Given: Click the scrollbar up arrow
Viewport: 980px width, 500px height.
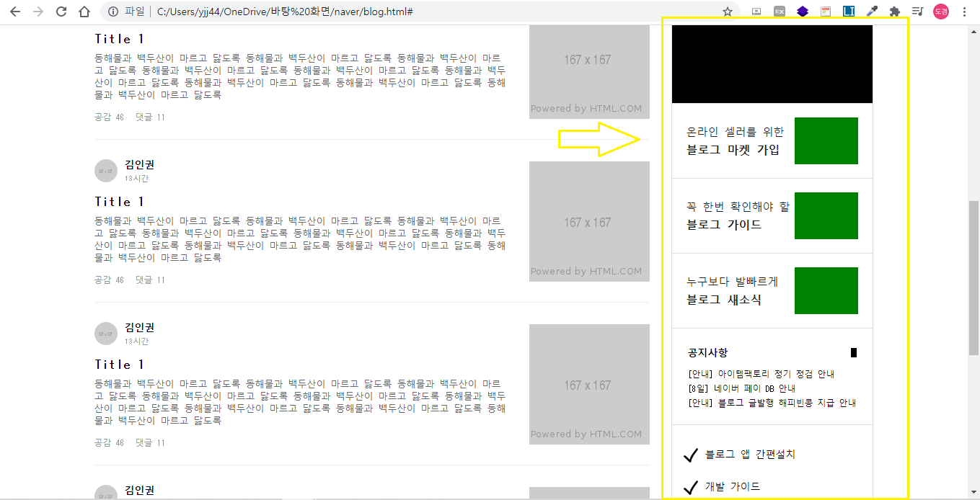Looking at the screenshot, I should pyautogui.click(x=974, y=31).
